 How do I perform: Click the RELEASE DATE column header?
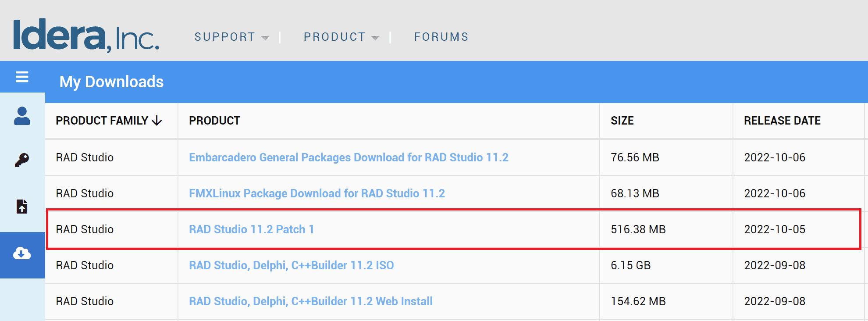(782, 121)
